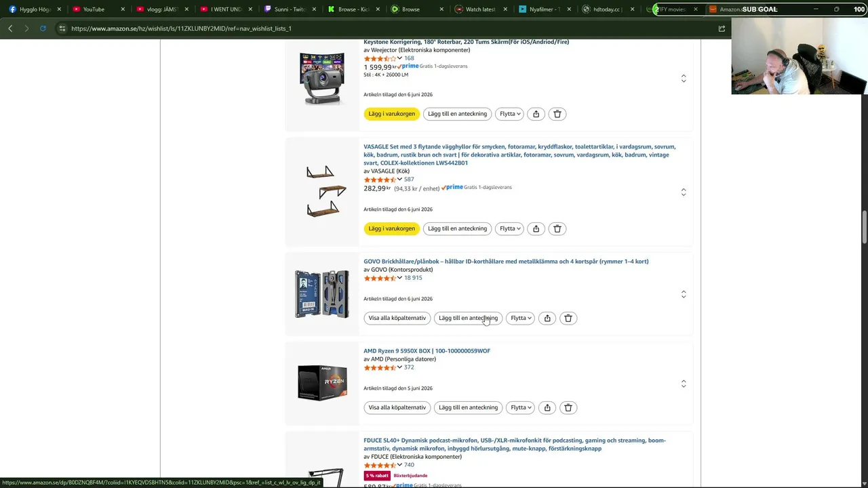
Task: Expand the rating breakdown beside 18 915 reviews
Action: pos(399,278)
